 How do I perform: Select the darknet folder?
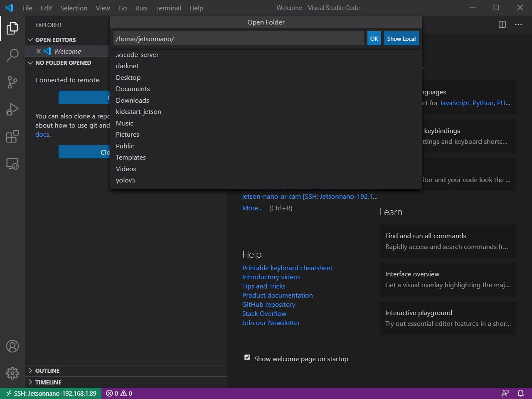(266, 66)
